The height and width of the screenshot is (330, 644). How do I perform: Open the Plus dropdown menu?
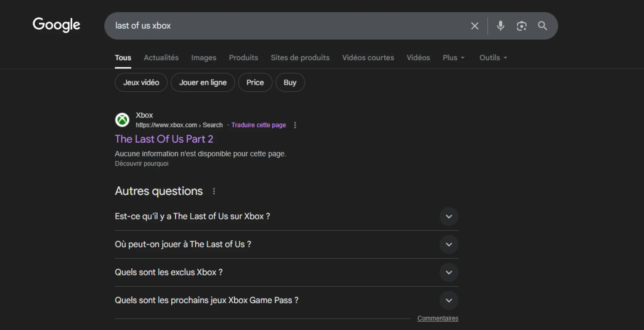pyautogui.click(x=453, y=58)
